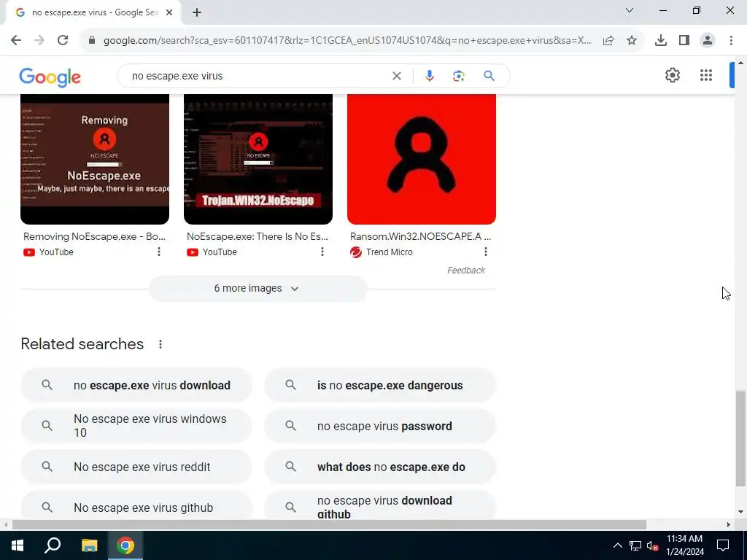747x560 pixels.
Task: Search 'No escape exe virus windows 10'
Action: point(136,426)
